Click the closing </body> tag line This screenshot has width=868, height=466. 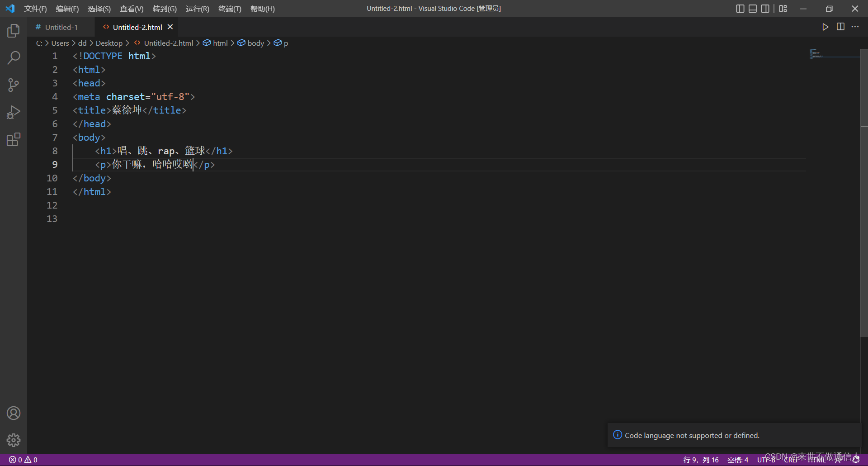[92, 178]
